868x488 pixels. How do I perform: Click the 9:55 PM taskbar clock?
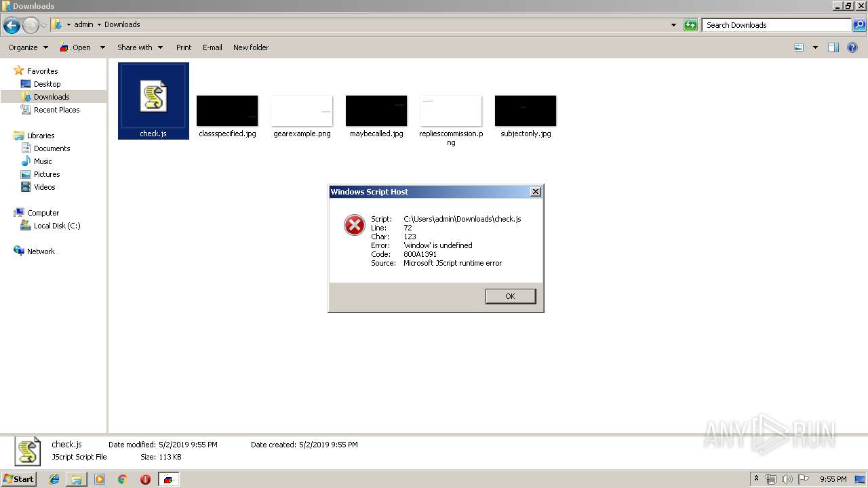(833, 479)
